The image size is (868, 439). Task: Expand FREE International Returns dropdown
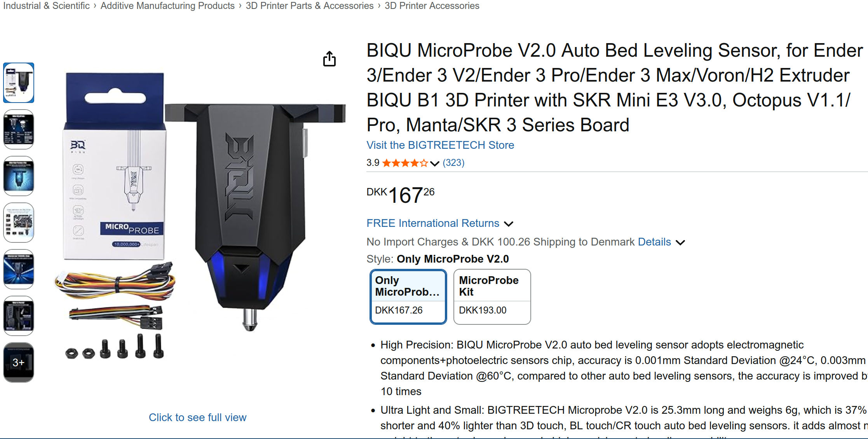point(509,224)
